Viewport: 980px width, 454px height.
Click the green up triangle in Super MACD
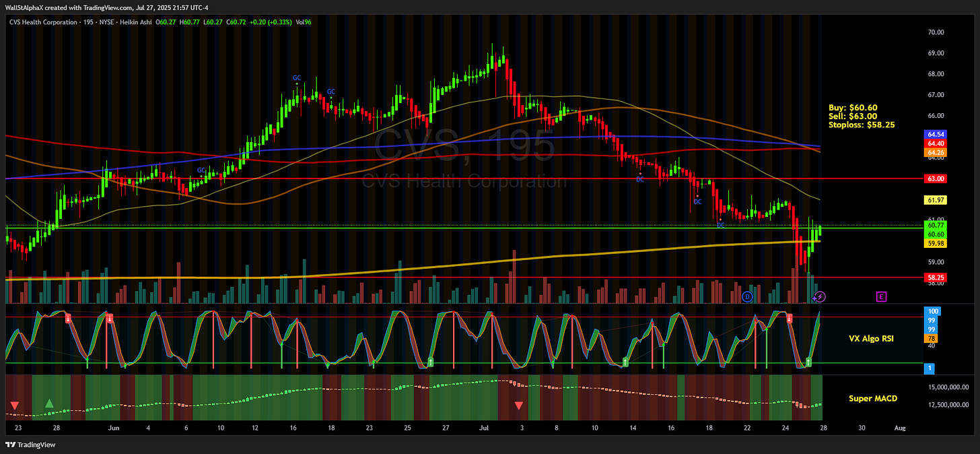[x=49, y=403]
